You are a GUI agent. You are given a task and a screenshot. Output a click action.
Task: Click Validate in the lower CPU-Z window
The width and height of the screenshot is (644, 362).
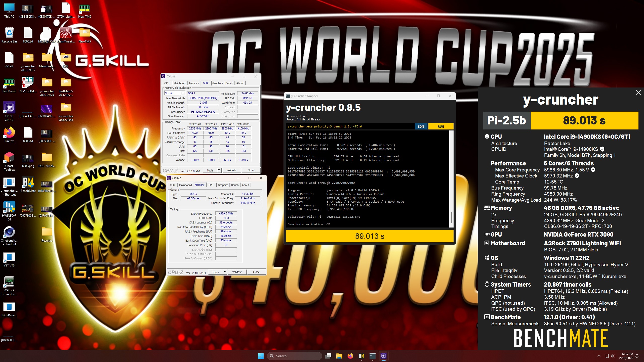[237, 272]
